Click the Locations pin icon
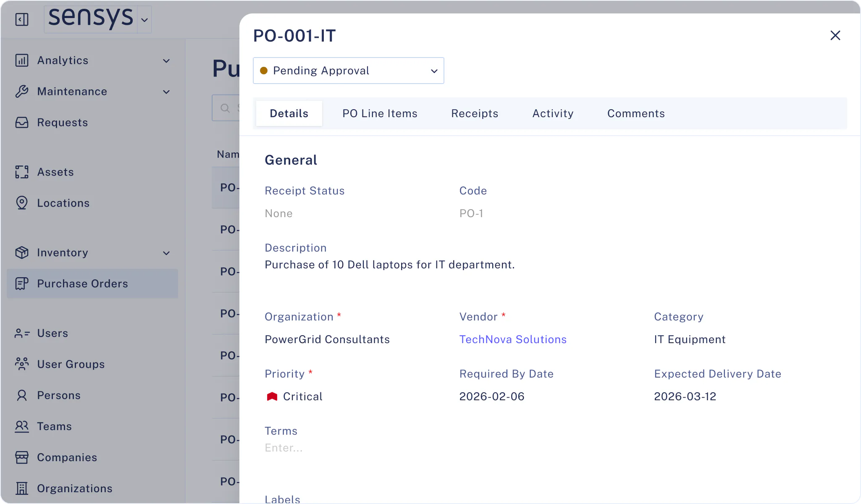 pyautogui.click(x=22, y=203)
